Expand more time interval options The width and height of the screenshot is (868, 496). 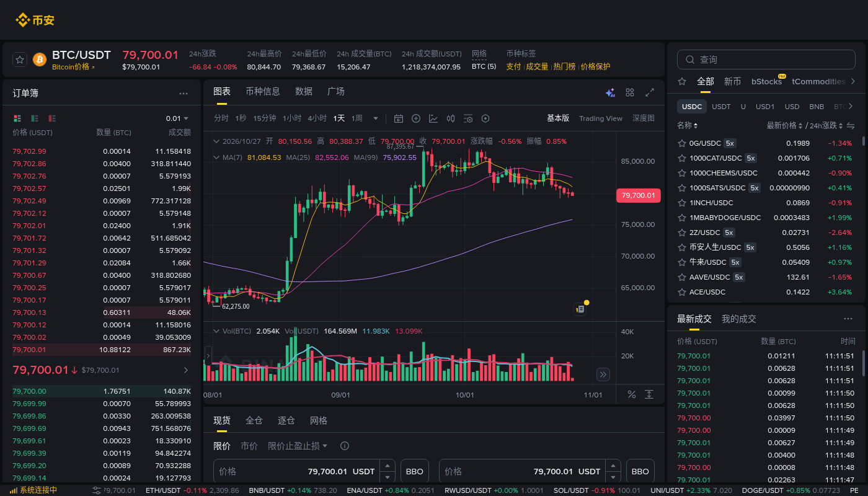375,118
